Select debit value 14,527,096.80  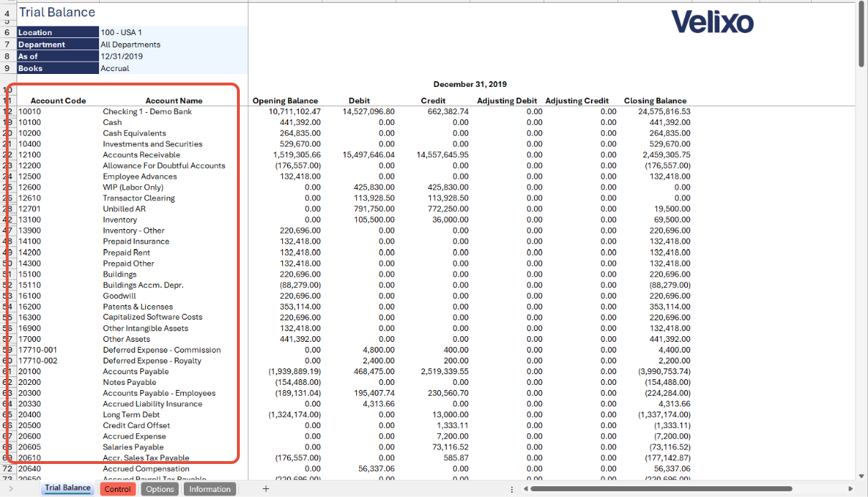click(x=368, y=111)
